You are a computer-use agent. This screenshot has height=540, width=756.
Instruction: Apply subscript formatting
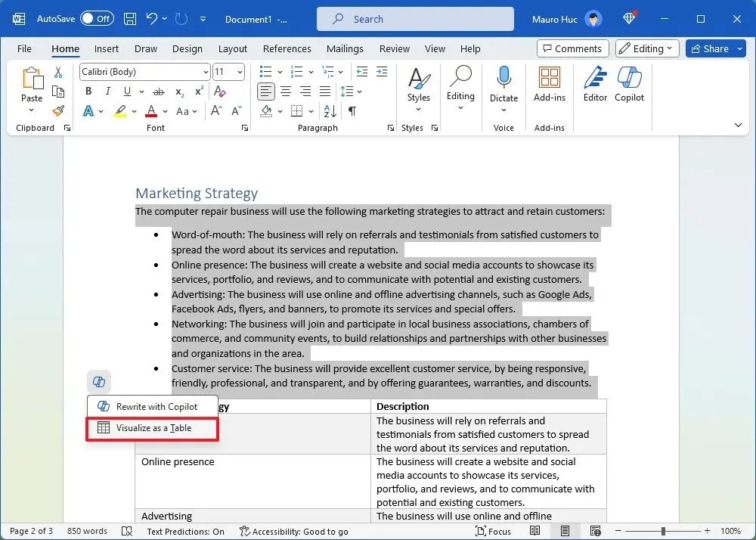[x=179, y=92]
